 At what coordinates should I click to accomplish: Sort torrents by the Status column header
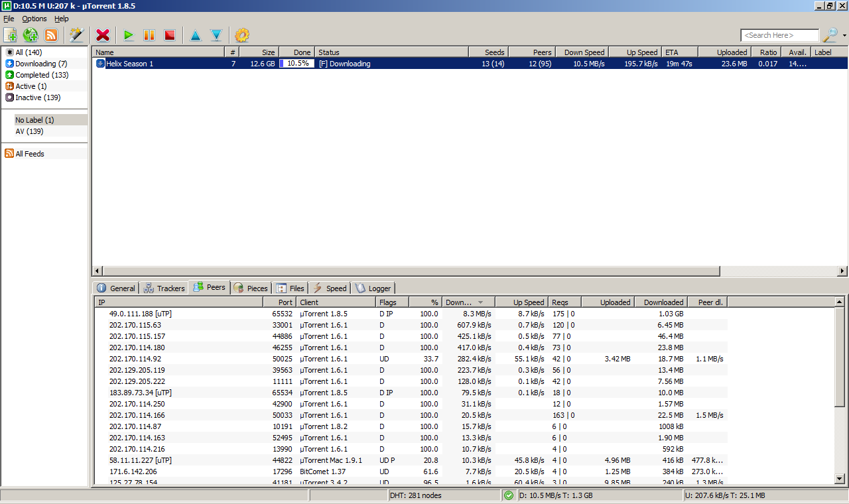[x=391, y=52]
